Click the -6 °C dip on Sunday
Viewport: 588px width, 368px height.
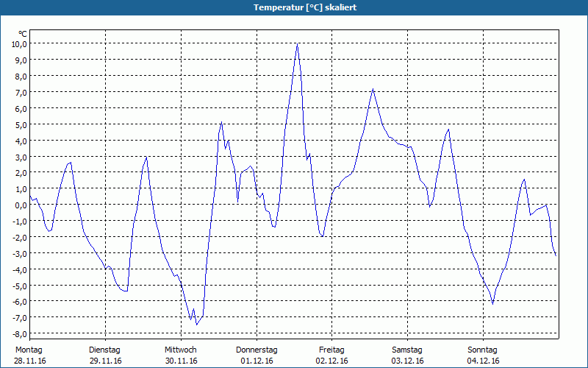[492, 303]
